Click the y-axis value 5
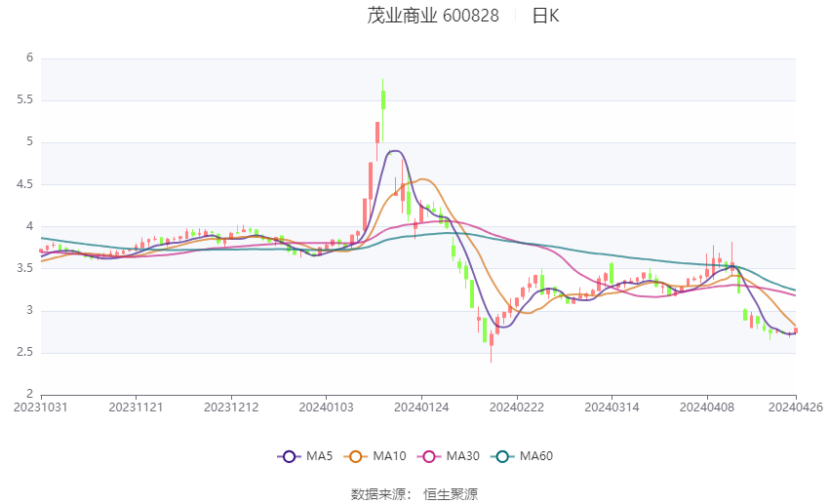This screenshot has height=504, width=829. pos(29,141)
